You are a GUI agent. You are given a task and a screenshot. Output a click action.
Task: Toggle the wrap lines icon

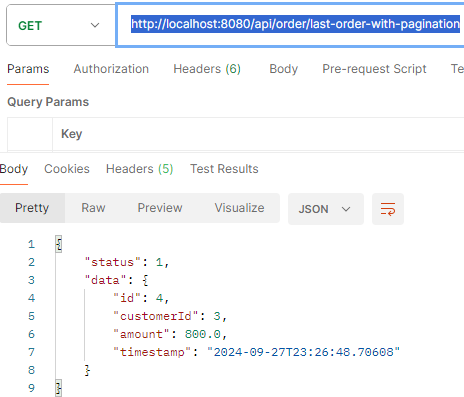388,209
